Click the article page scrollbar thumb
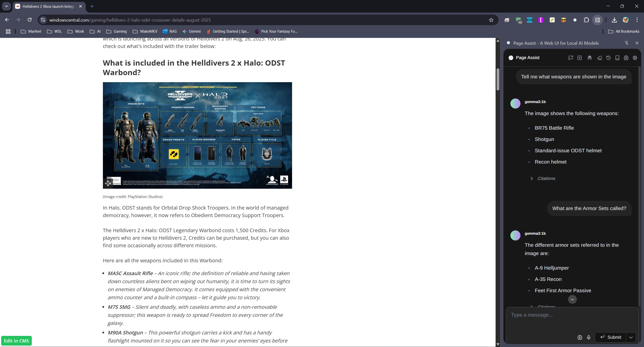Viewport: 644px width, 347px height. click(x=498, y=79)
